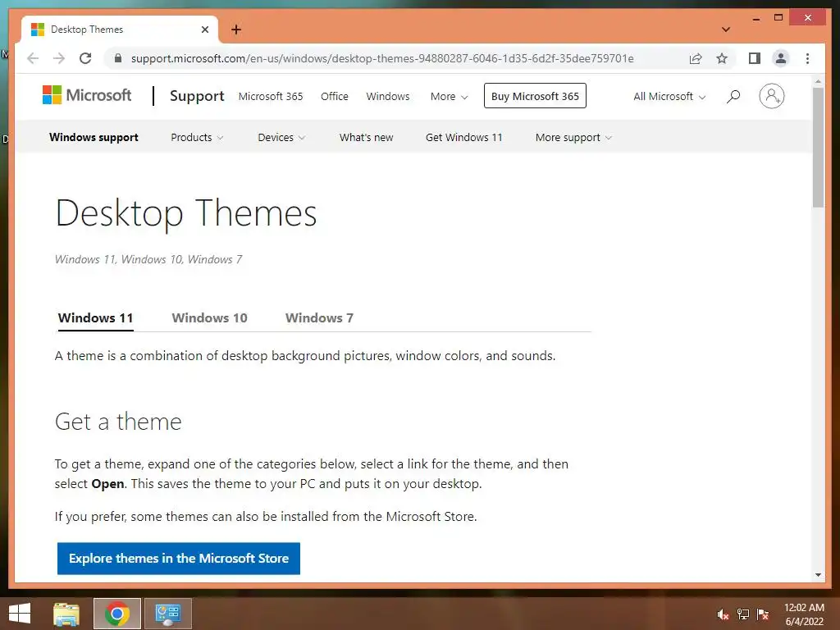Select the Windows 11 tab
Viewport: 840px width, 630px height.
[95, 317]
